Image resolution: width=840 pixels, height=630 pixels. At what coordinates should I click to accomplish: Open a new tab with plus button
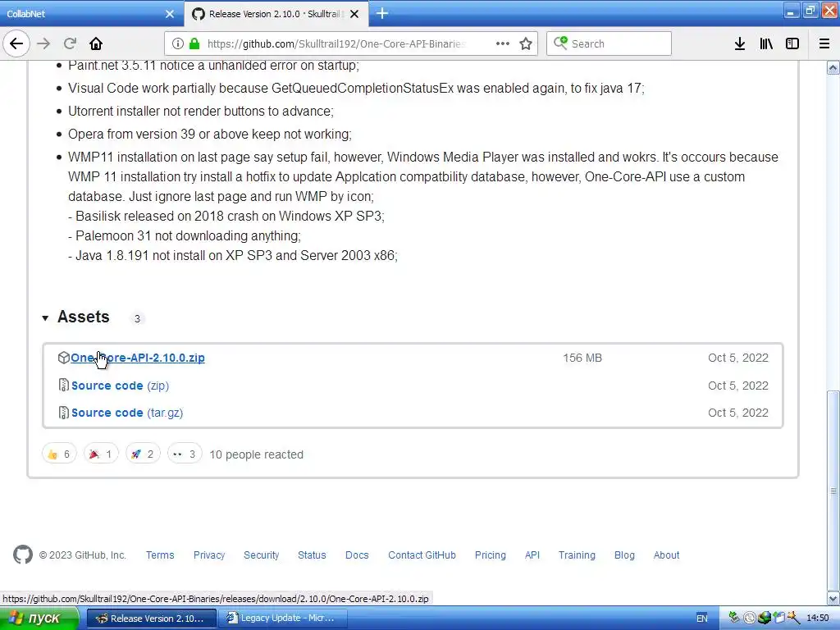pyautogui.click(x=382, y=13)
